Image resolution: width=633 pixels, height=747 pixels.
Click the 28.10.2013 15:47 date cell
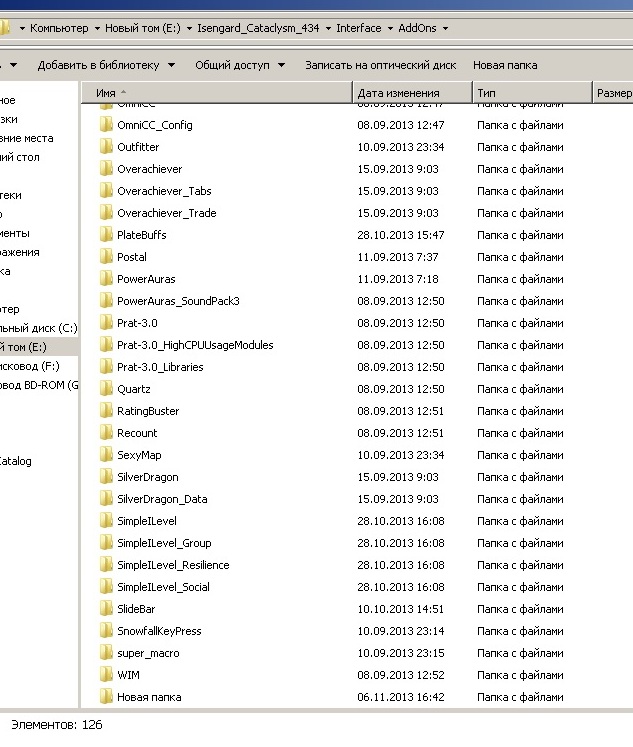click(401, 235)
